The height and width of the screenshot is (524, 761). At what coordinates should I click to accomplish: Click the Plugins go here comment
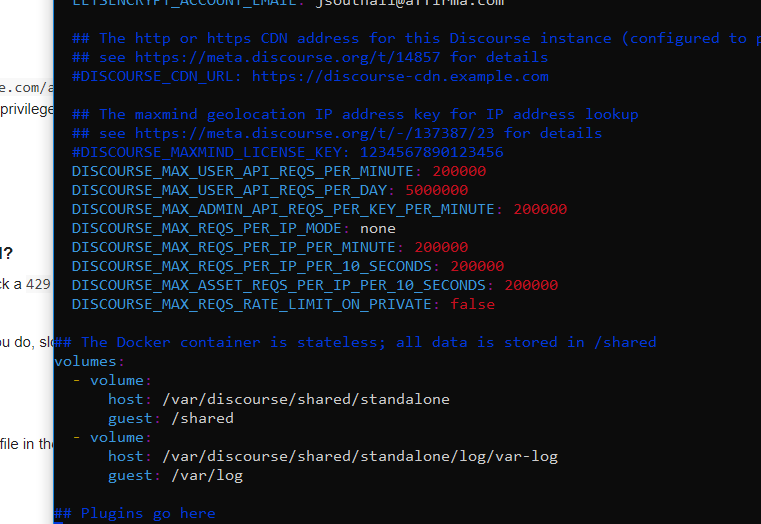pyautogui.click(x=135, y=513)
